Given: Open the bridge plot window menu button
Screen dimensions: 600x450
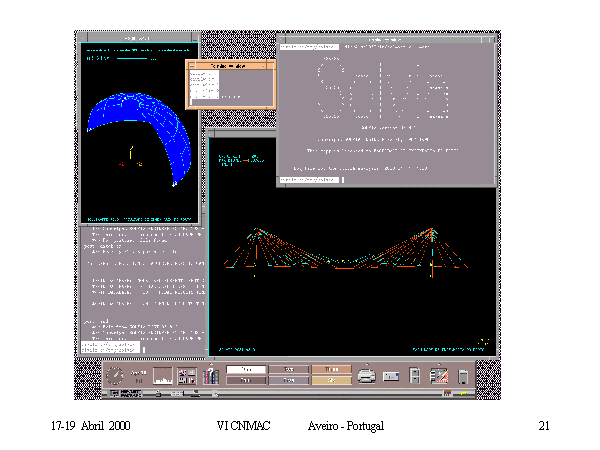Looking at the screenshot, I should [x=211, y=133].
